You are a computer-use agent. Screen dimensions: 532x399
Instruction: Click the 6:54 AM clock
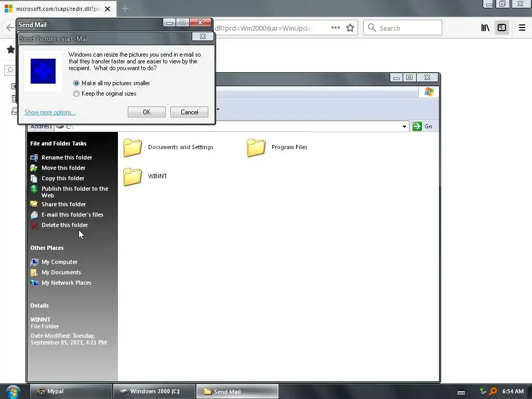pos(513,391)
